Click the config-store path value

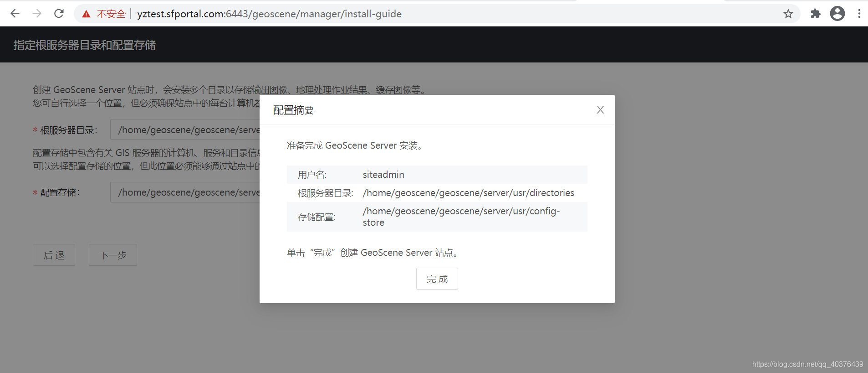(461, 217)
